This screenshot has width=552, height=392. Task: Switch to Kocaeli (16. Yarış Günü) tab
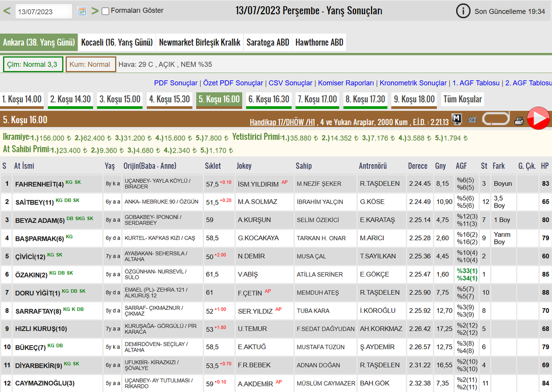[x=117, y=42]
